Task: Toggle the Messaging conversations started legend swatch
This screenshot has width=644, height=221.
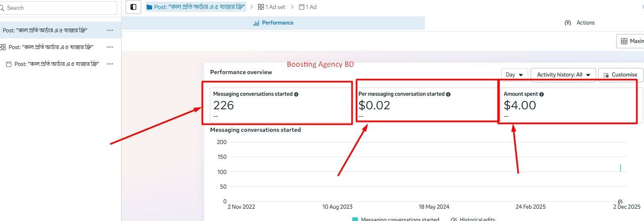Action: pyautogui.click(x=355, y=219)
